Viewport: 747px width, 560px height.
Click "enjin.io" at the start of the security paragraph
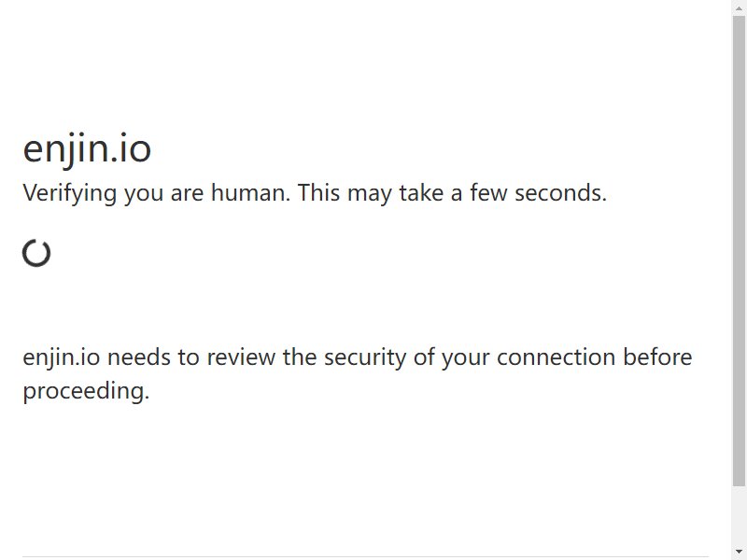click(x=62, y=357)
